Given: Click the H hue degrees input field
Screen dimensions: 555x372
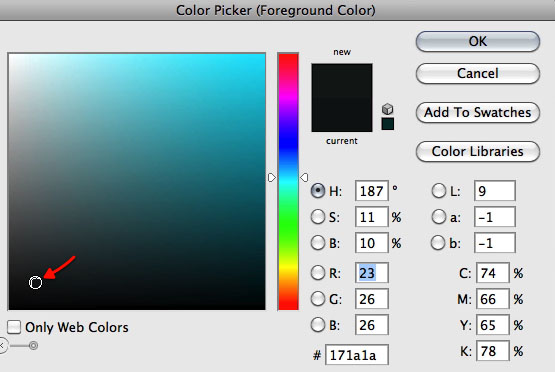Looking at the screenshot, I should pos(372,191).
